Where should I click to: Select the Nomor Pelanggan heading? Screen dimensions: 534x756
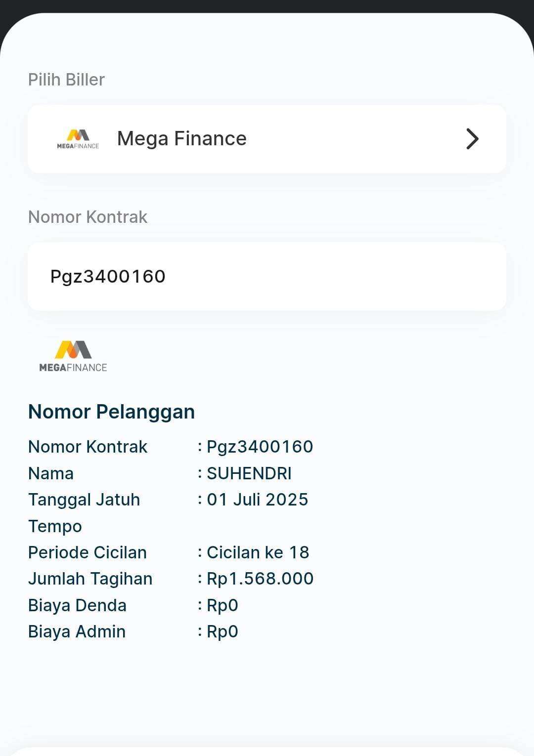click(111, 412)
